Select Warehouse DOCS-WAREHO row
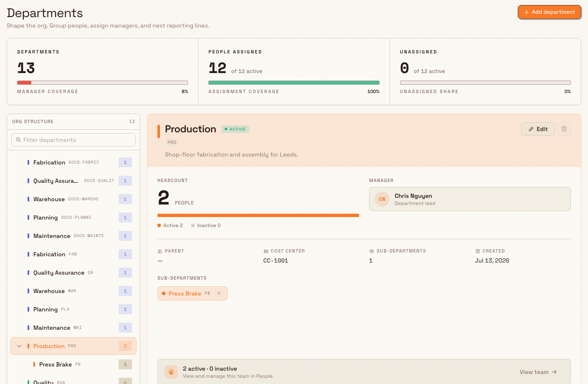588x384 pixels. [x=73, y=199]
